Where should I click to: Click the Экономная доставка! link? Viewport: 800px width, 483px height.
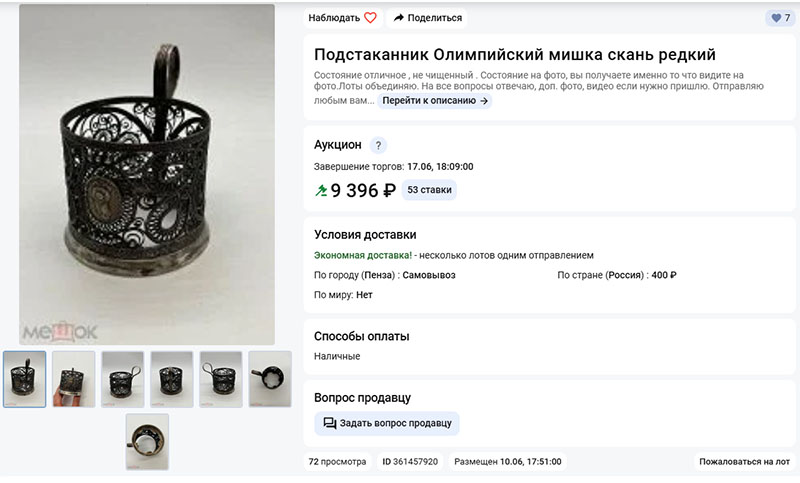(363, 255)
